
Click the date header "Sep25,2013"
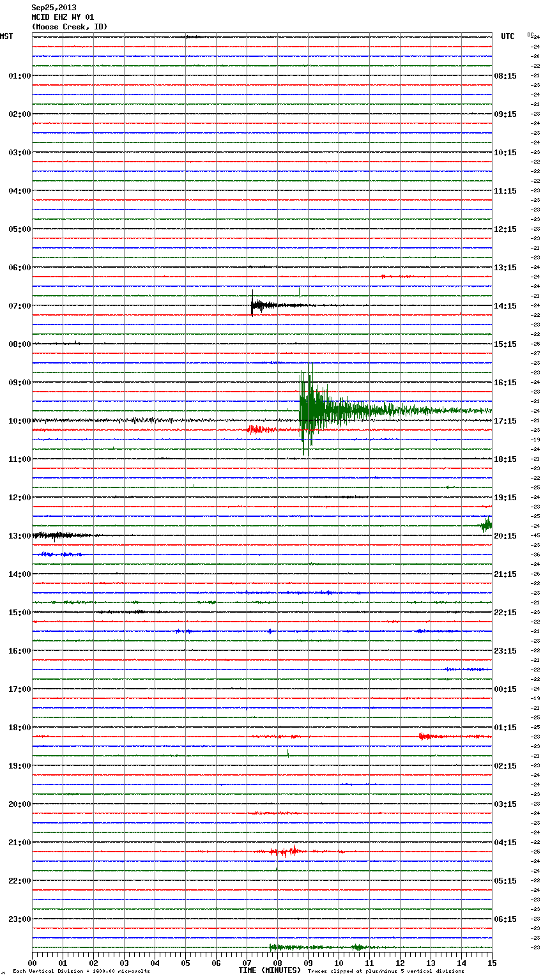(54, 8)
